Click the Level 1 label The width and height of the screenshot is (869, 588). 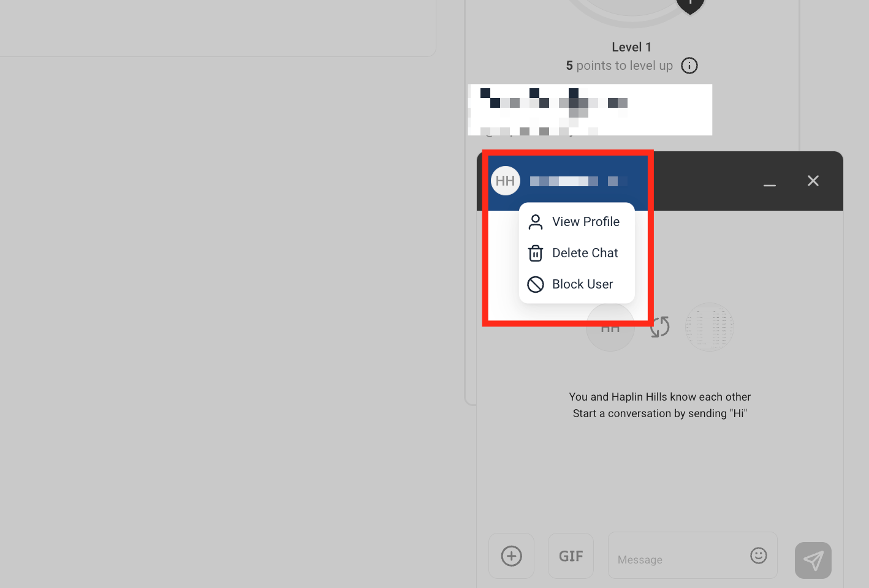tap(632, 47)
